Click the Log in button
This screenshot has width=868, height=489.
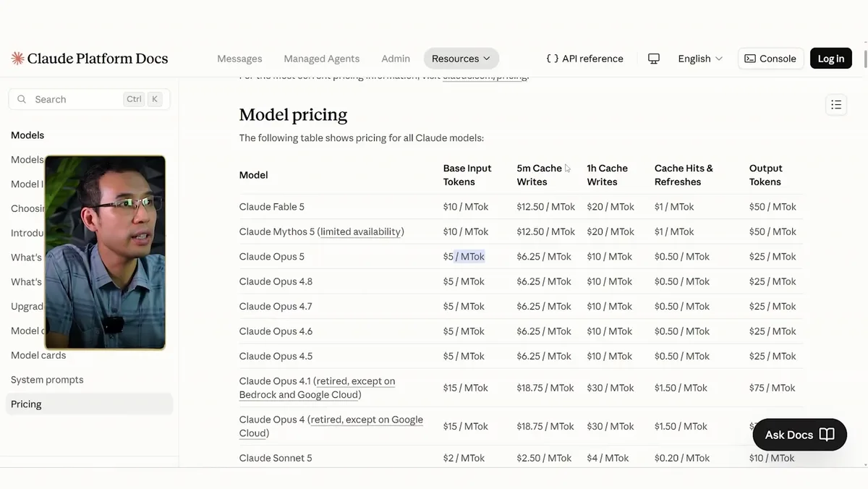pyautogui.click(x=830, y=59)
